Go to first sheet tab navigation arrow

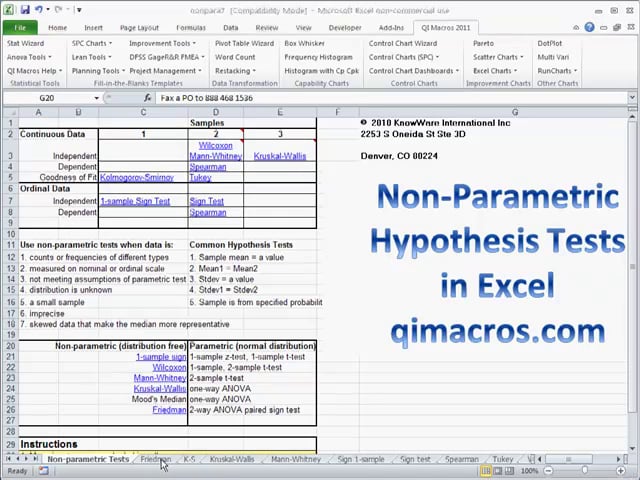pos(8,459)
